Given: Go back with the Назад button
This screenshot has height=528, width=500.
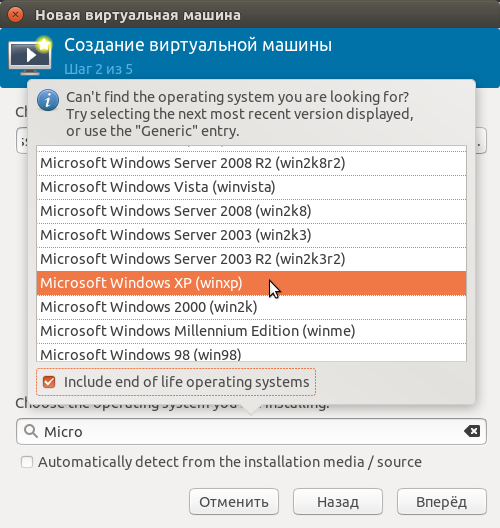Looking at the screenshot, I should (338, 502).
